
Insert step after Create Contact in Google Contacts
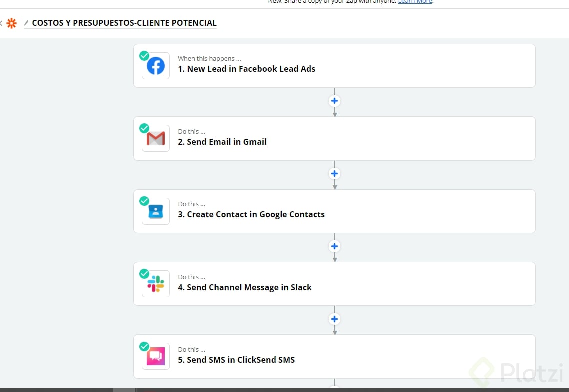click(335, 246)
